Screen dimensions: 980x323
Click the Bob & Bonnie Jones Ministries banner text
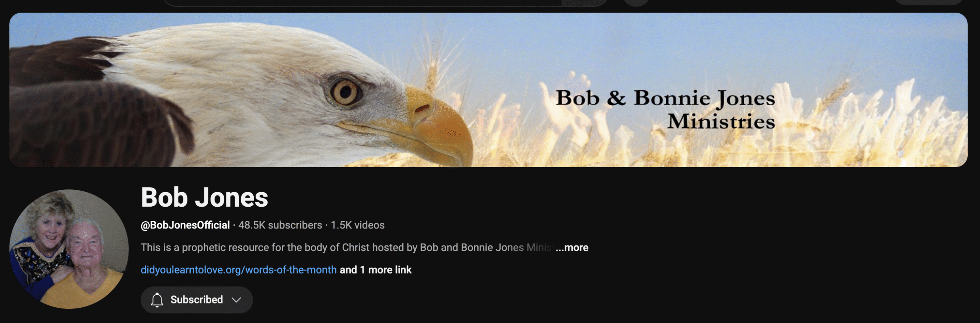665,109
